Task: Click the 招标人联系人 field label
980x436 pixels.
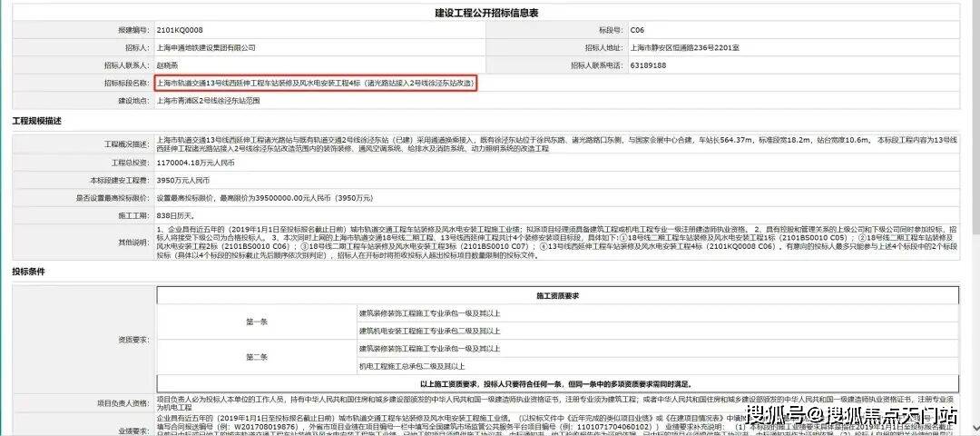Action: tap(127, 65)
